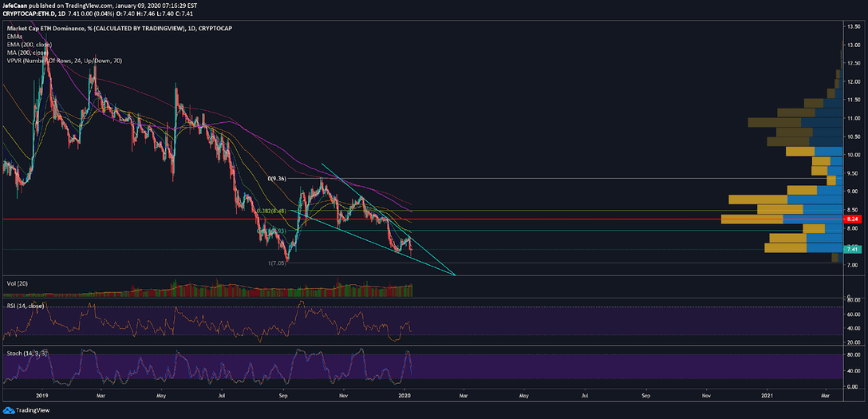Click the '2019' time axis label
This screenshot has height=419, width=868.
pos(41,397)
